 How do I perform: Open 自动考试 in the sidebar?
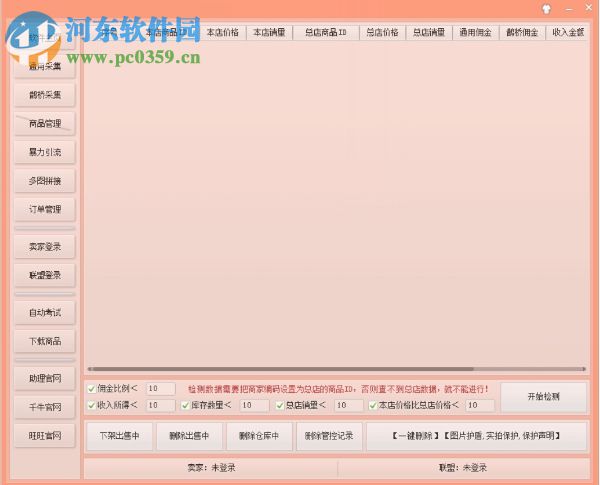click(x=45, y=312)
